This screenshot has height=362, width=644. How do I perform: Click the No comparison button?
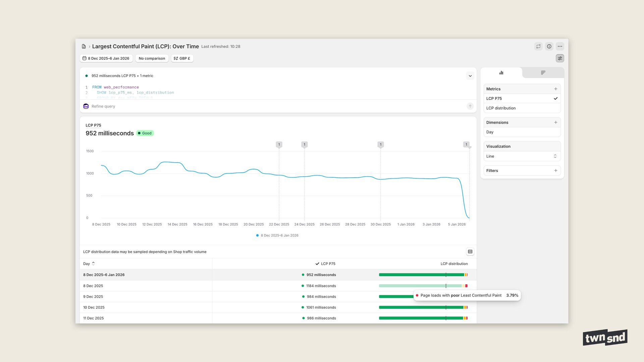[152, 58]
